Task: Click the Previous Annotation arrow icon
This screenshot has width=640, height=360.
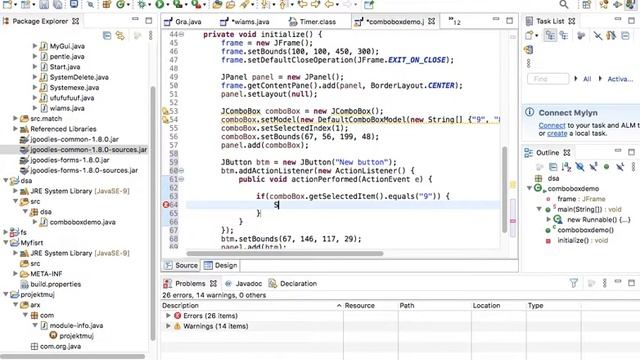Action: 283,4
